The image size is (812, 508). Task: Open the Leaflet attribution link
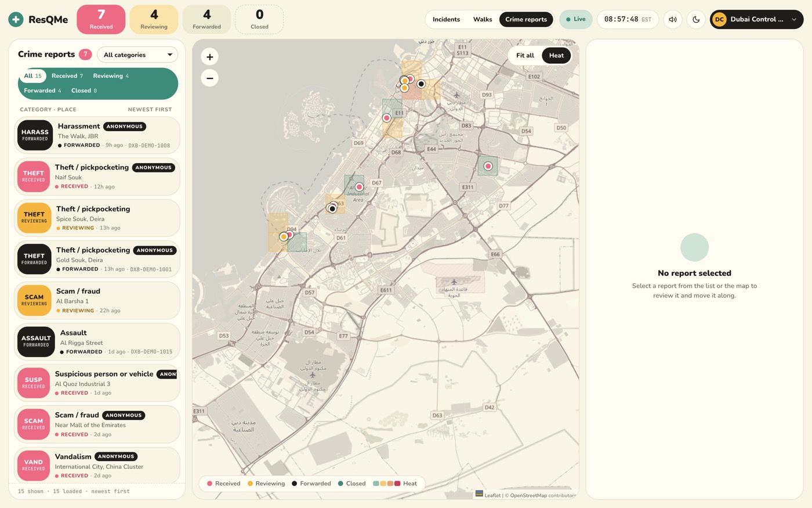click(x=492, y=495)
